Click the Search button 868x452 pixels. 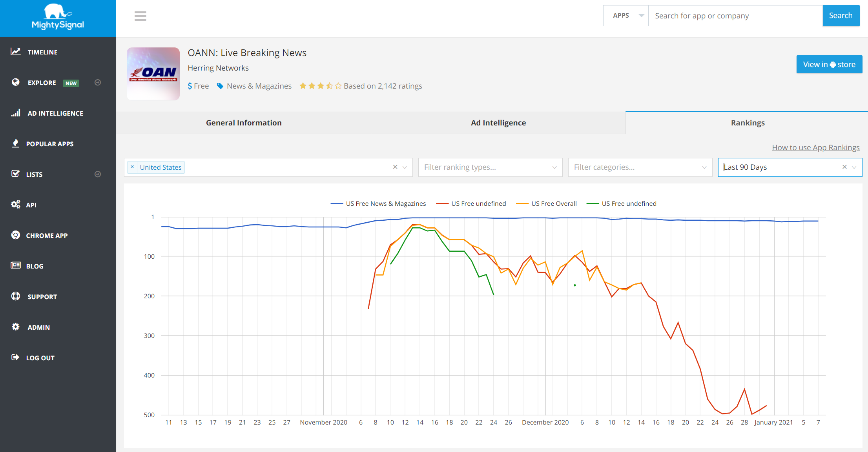[x=841, y=16]
